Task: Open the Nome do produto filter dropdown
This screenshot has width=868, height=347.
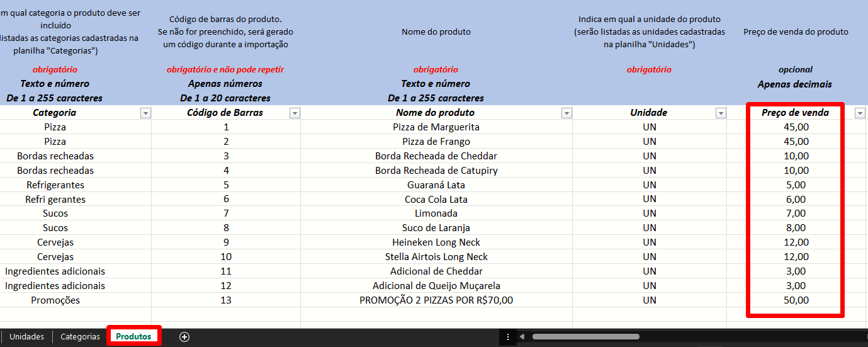Action: (x=566, y=113)
